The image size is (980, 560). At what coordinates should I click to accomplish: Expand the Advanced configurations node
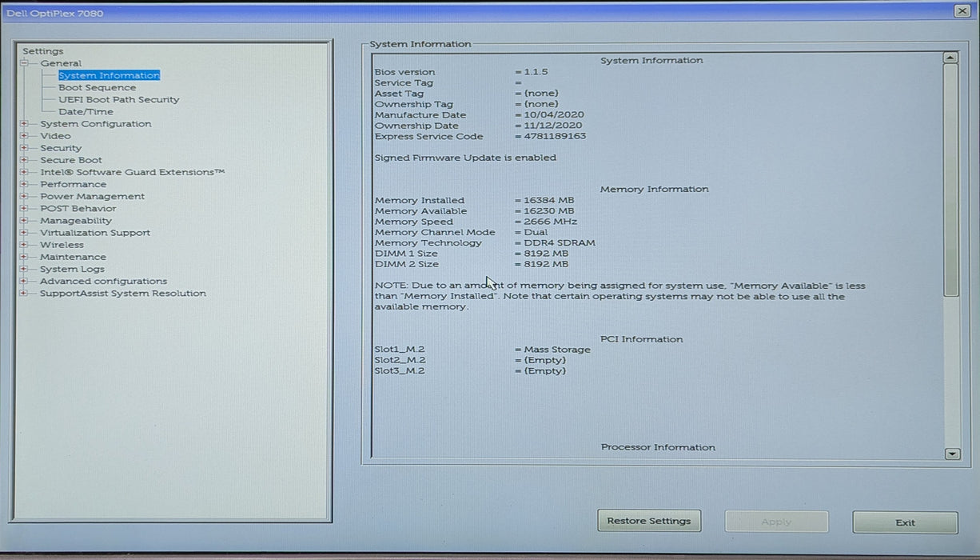24,281
